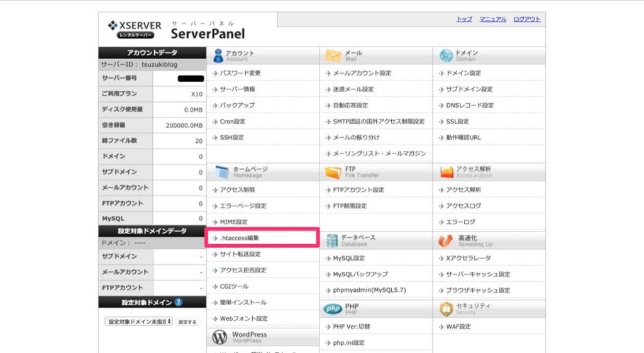Open PHP Ver.切替
The height and width of the screenshot is (353, 644).
click(352, 327)
